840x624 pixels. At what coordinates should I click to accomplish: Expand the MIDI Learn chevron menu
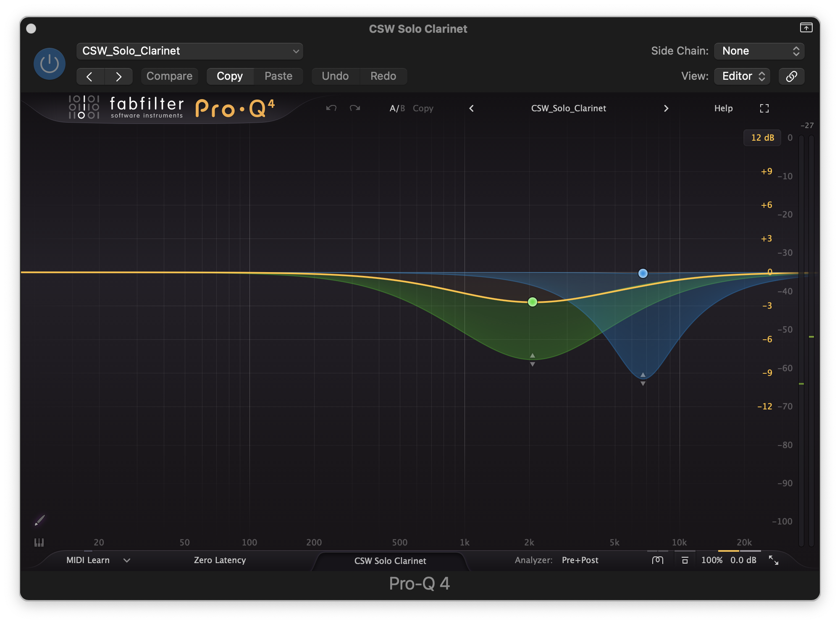[126, 560]
